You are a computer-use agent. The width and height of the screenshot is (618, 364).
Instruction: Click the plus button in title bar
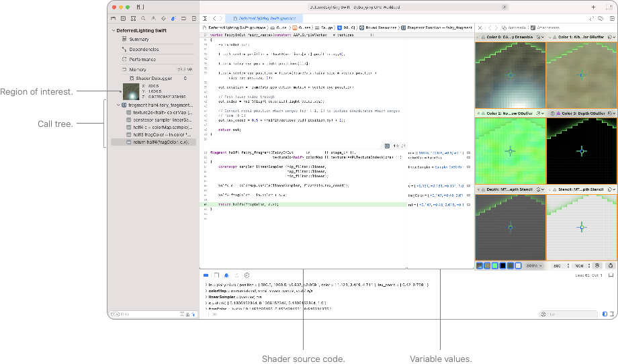coord(593,7)
